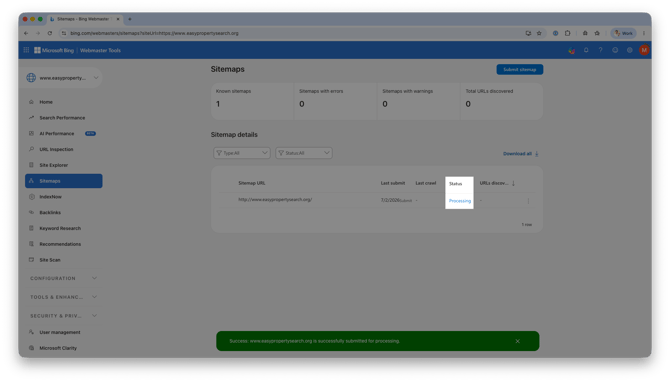Open the account avatar M
The image size is (670, 382).
[644, 50]
